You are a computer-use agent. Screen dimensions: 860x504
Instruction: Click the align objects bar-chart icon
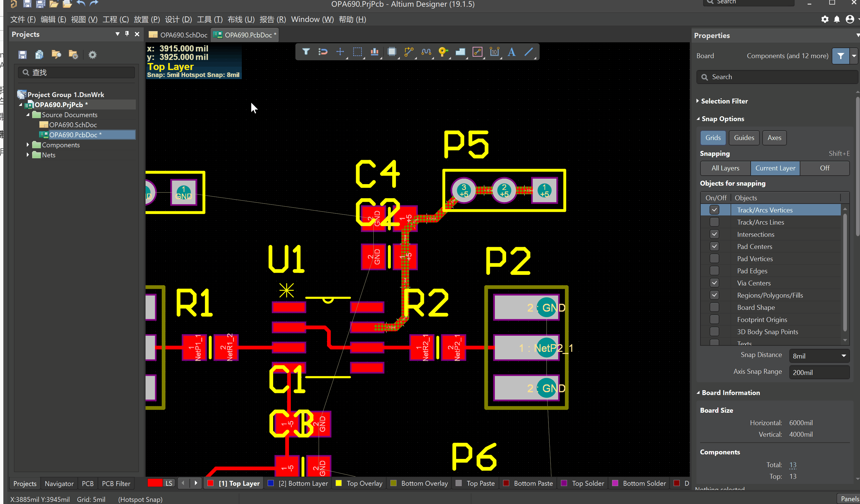pyautogui.click(x=374, y=52)
